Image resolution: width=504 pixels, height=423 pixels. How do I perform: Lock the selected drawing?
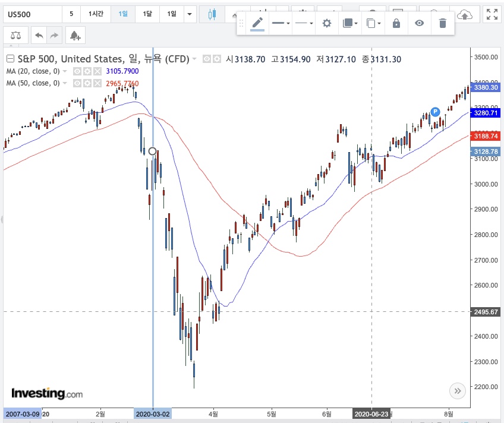click(396, 23)
